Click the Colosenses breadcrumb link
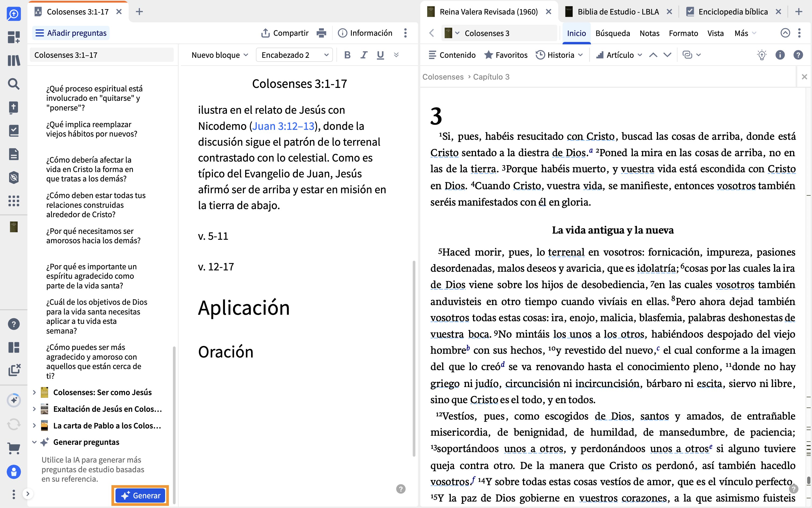Image resolution: width=812 pixels, height=508 pixels. coord(443,77)
